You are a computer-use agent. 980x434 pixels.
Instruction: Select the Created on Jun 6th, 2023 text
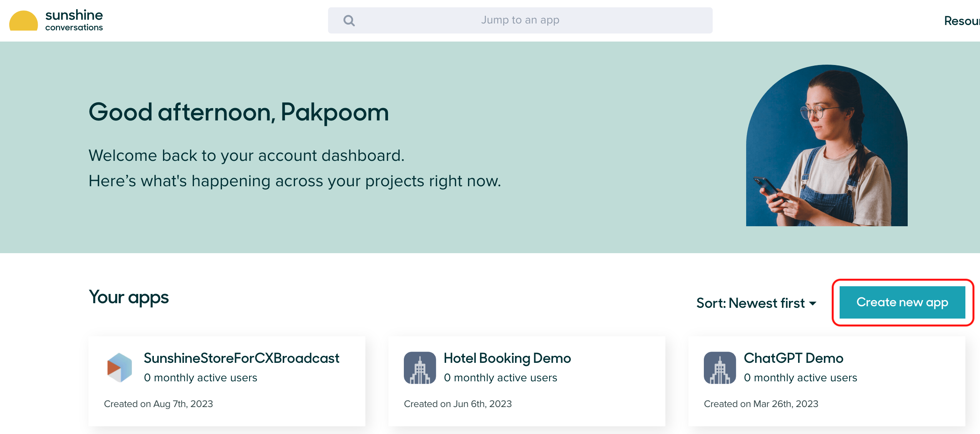coord(458,404)
